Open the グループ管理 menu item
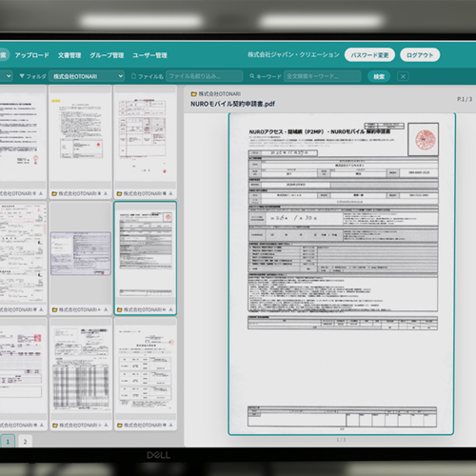The image size is (476, 476). click(107, 55)
